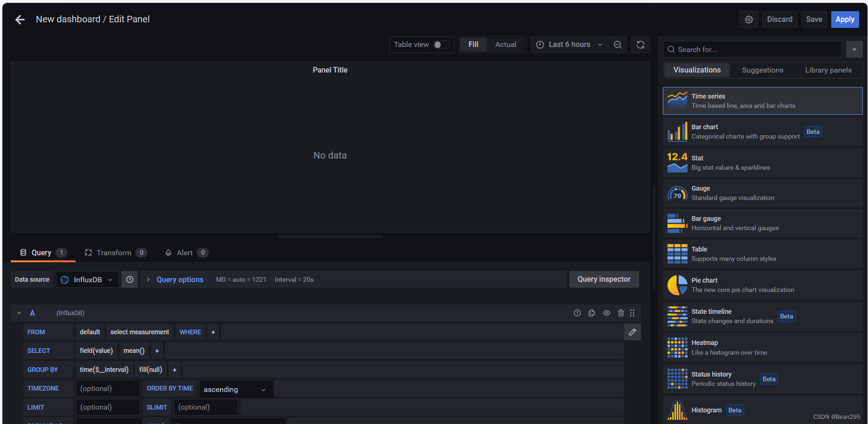Viewport: 868px width, 424px height.
Task: Open the field(value) selector
Action: pyautogui.click(x=96, y=351)
